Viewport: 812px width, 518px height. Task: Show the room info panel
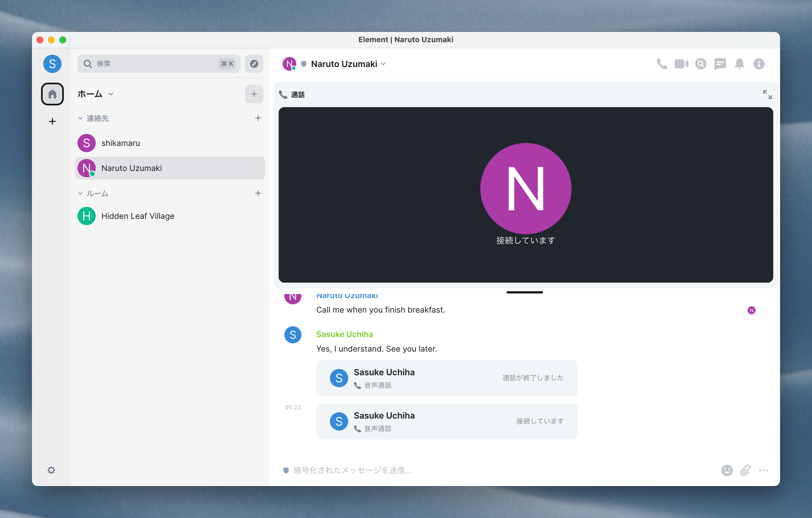pos(759,64)
